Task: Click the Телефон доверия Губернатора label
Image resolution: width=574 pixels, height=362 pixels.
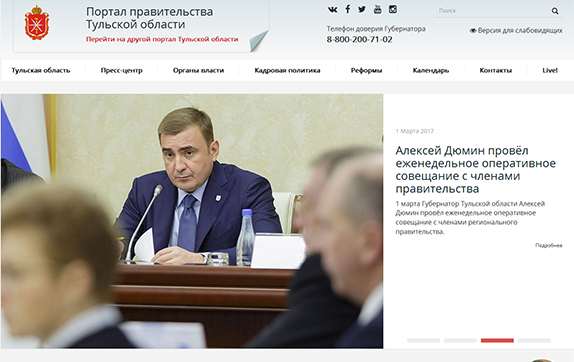Action: 376,29
